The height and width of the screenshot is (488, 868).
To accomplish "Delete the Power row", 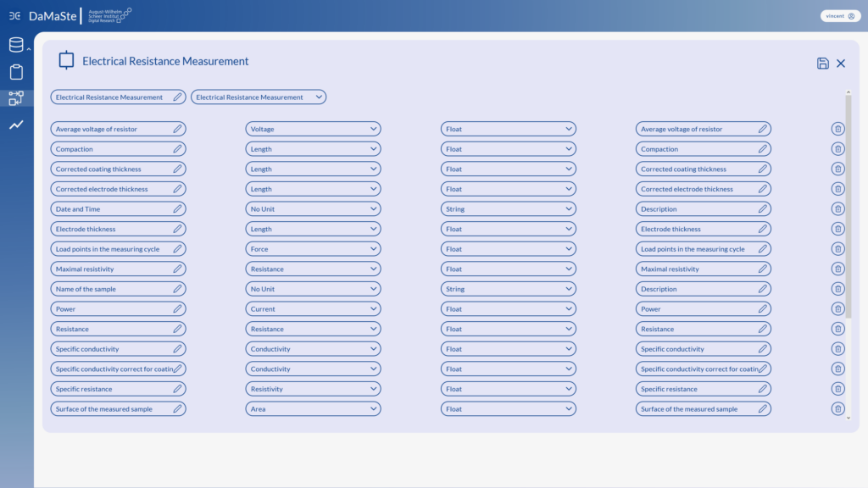I will coord(837,308).
